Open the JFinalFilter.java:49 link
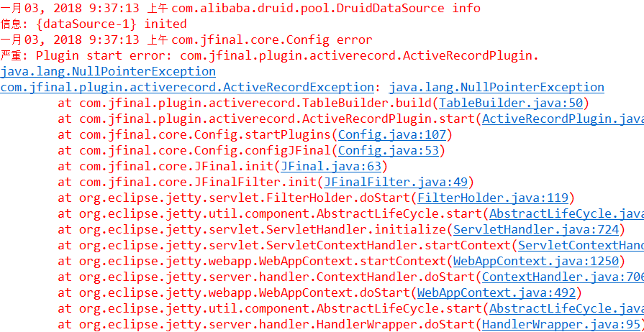This screenshot has height=332, width=644. [395, 183]
